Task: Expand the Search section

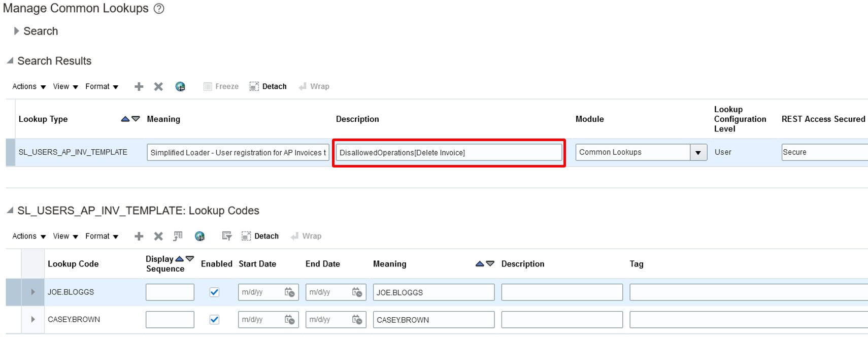Action: 17,31
